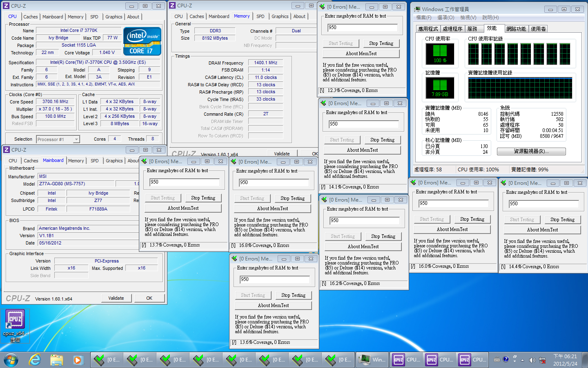Stop Testing in MemTest at 16.8% coverage
This screenshot has height=368, width=588.
tap(293, 198)
